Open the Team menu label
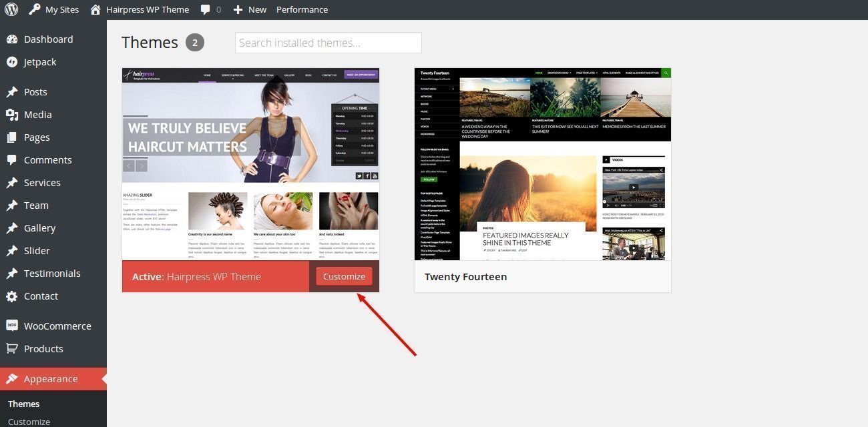This screenshot has width=868, height=427. [36, 205]
